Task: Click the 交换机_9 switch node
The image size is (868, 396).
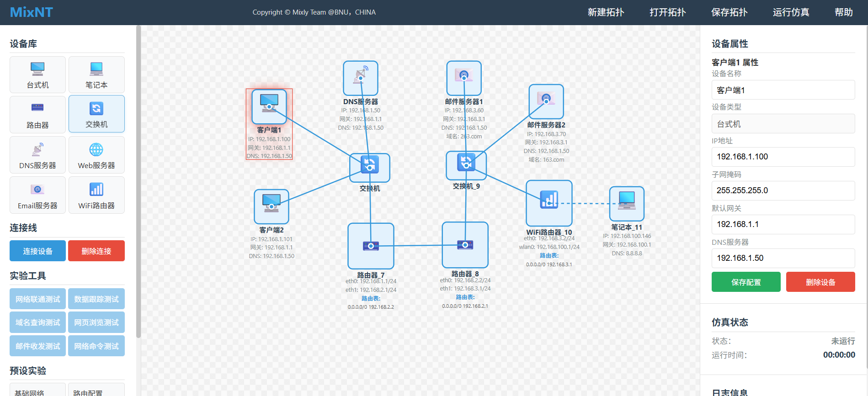Action: point(466,165)
